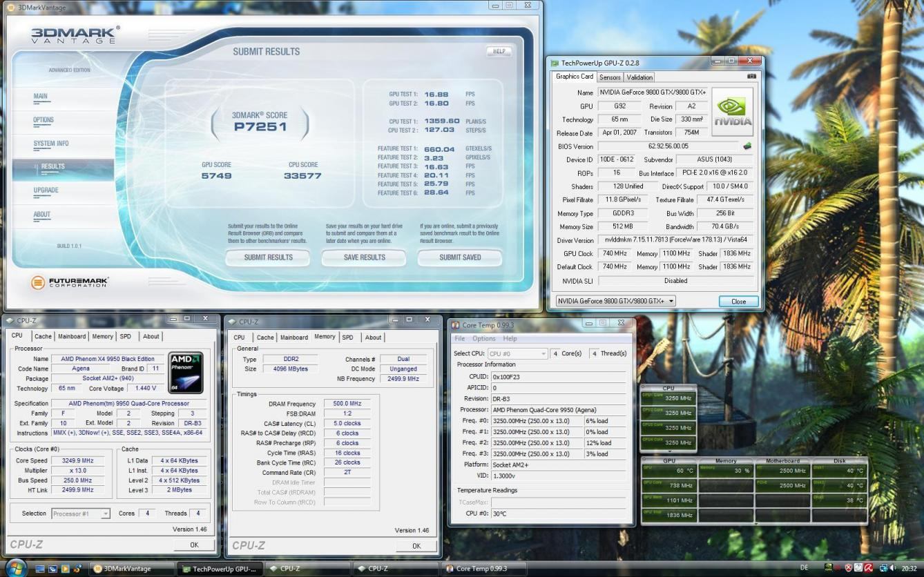
Task: Click the Show Desktop quick launch icon
Action: [40, 569]
